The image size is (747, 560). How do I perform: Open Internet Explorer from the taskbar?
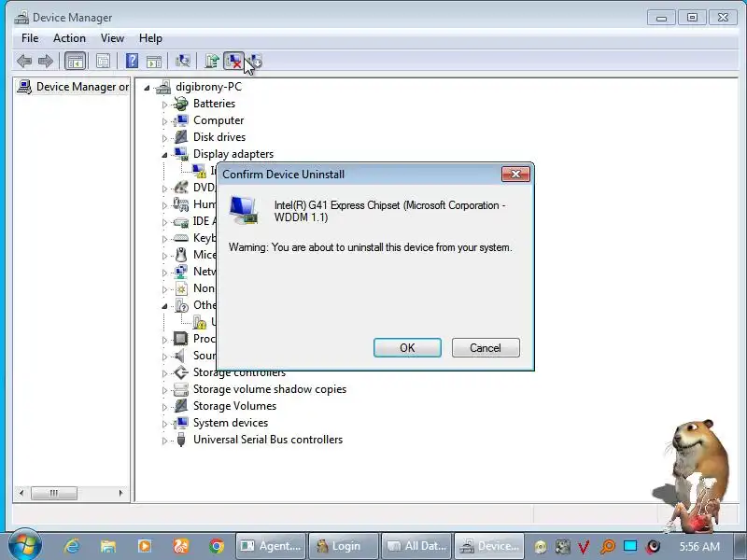click(x=72, y=546)
